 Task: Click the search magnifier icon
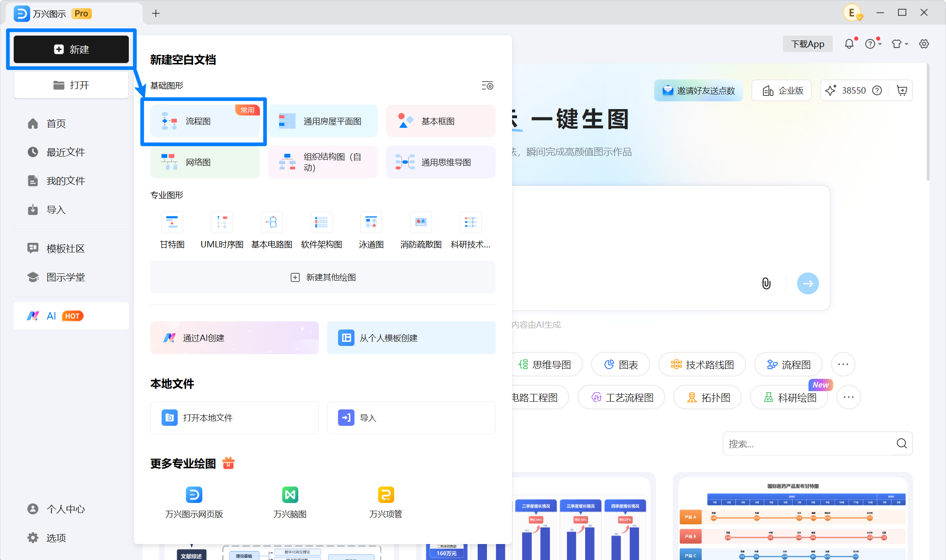coord(901,443)
